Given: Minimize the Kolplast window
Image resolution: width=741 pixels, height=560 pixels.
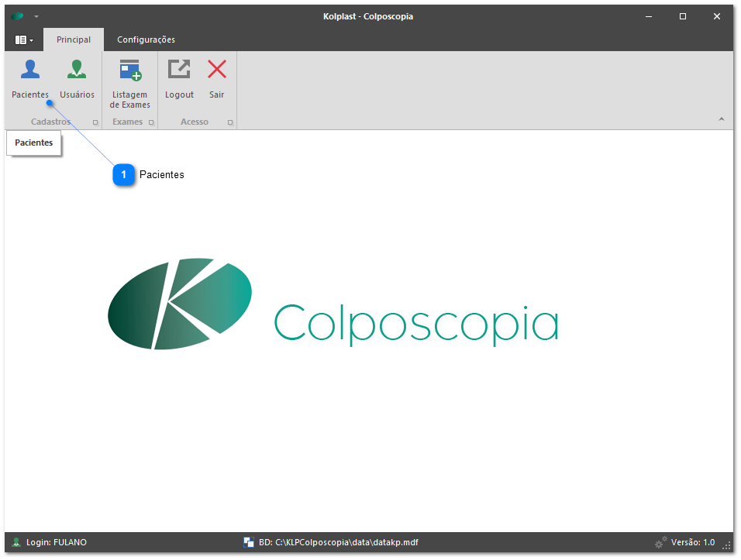Looking at the screenshot, I should [x=649, y=16].
